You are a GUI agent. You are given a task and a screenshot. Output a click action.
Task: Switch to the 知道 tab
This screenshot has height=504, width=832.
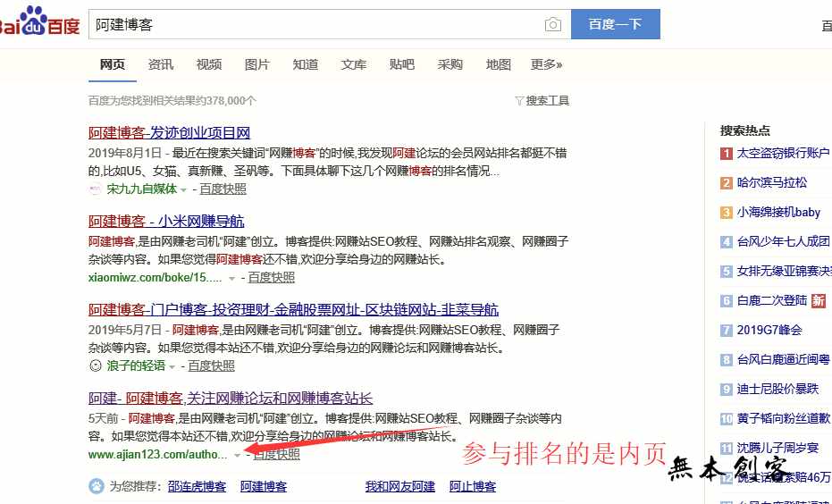click(x=306, y=64)
